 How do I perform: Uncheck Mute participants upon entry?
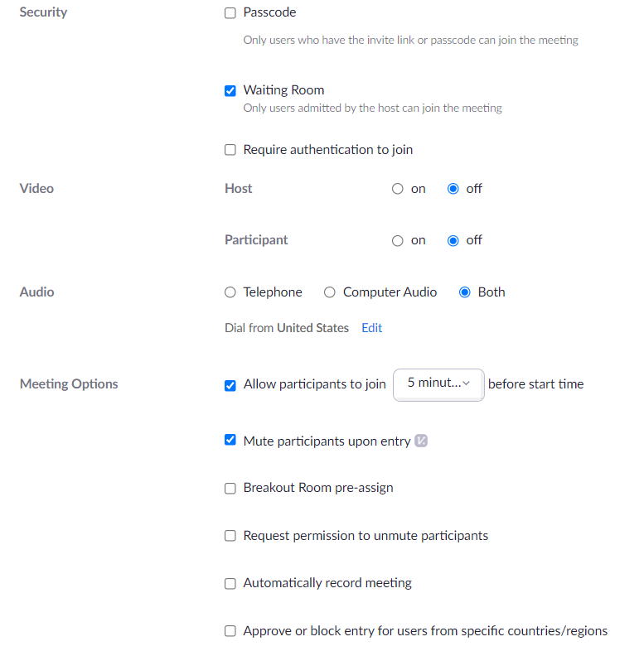(230, 440)
